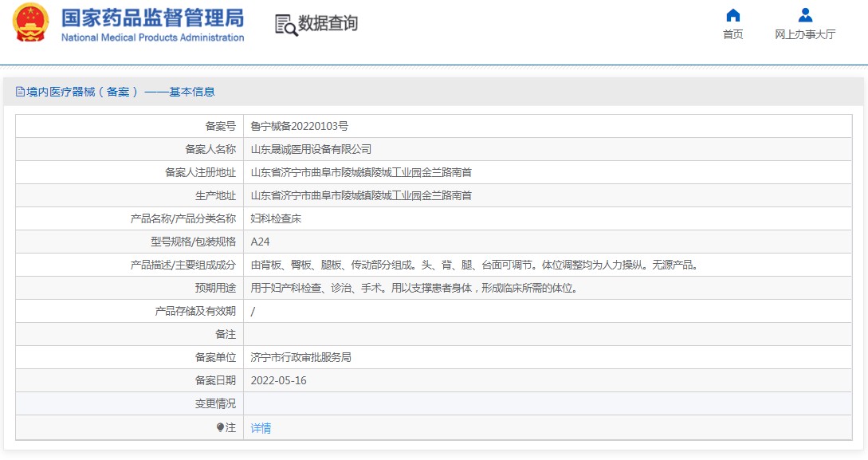This screenshot has width=868, height=460.
Task: Select the value 鲁宁械备20220103号
Action: pyautogui.click(x=300, y=126)
